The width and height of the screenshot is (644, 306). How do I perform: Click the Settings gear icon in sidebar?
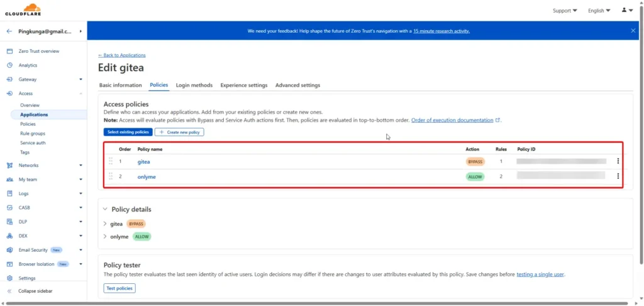coord(10,278)
